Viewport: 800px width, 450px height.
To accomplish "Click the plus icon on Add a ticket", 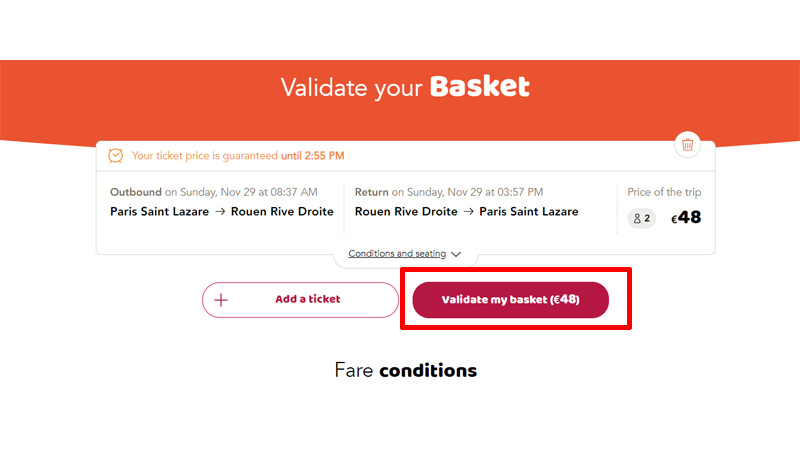I will pyautogui.click(x=221, y=300).
